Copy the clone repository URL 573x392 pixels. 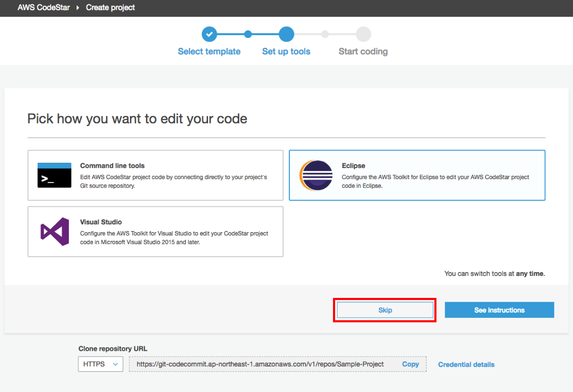point(410,364)
